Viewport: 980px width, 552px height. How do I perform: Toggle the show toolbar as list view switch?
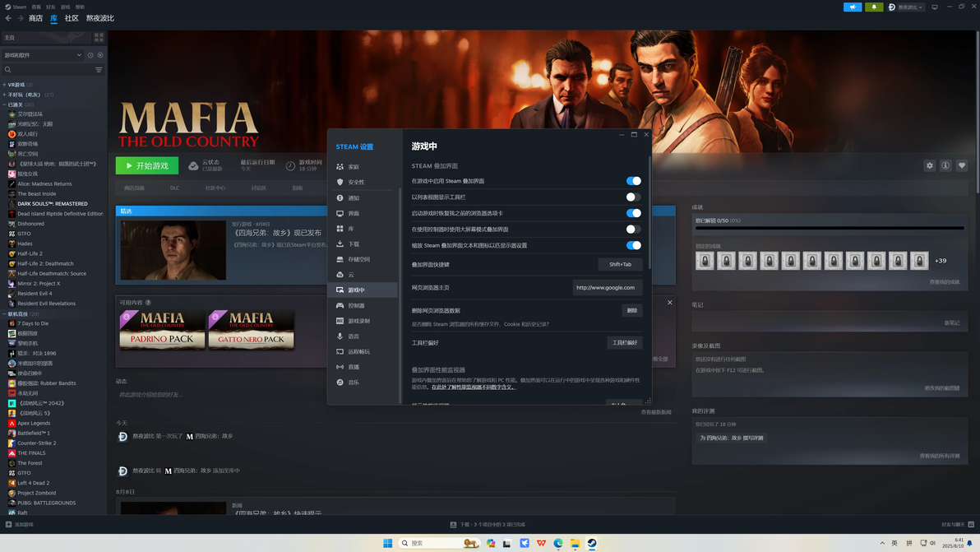coord(634,197)
